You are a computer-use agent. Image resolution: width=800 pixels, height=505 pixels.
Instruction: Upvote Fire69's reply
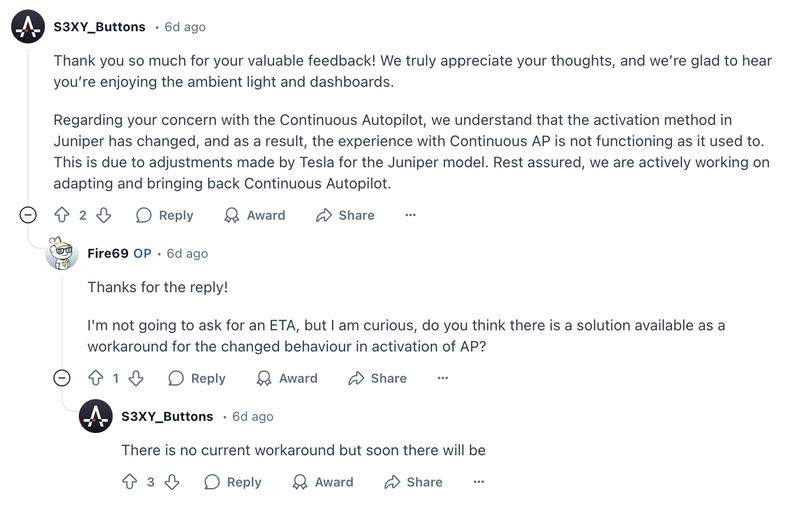[96, 378]
